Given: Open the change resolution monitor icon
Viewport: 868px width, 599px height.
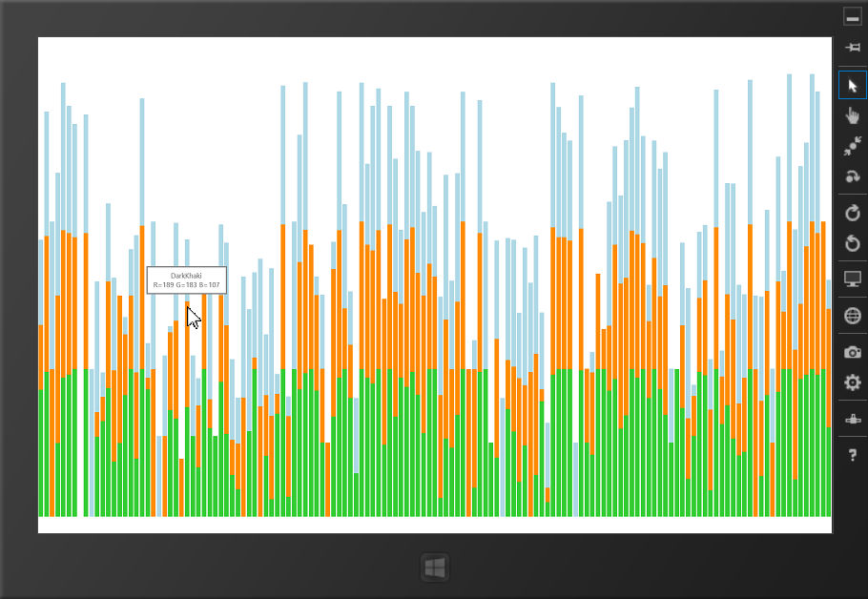Looking at the screenshot, I should [x=853, y=279].
